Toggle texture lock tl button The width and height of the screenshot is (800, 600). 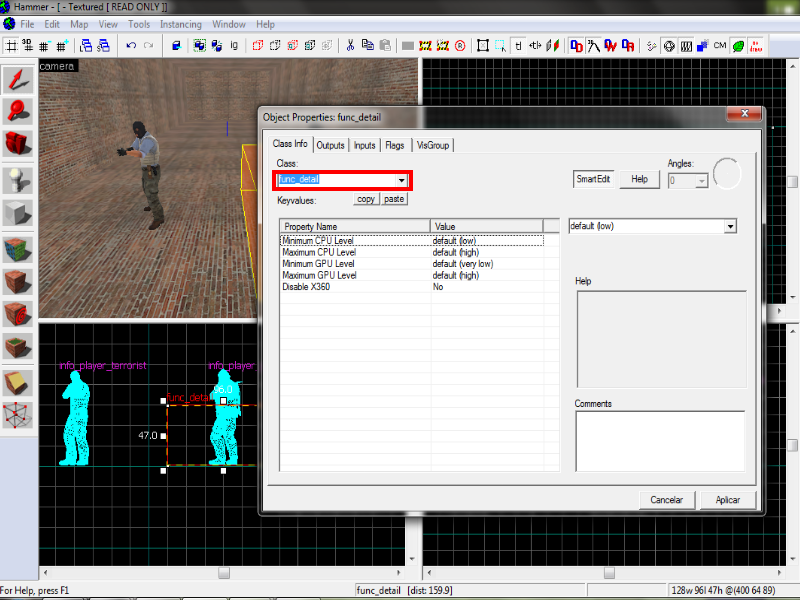click(518, 46)
